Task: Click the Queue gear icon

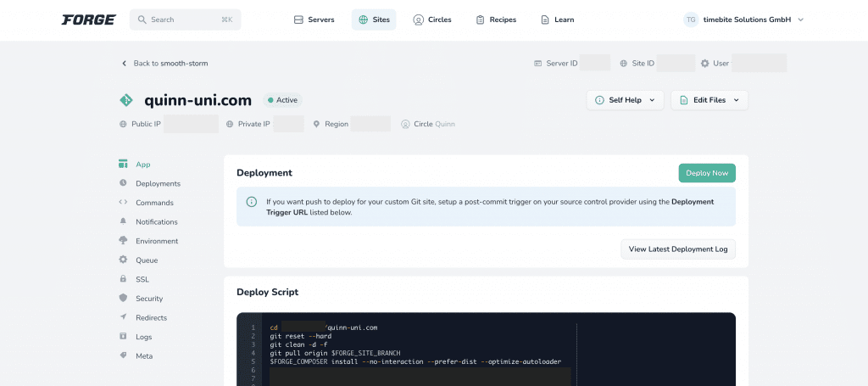Action: coord(123,260)
